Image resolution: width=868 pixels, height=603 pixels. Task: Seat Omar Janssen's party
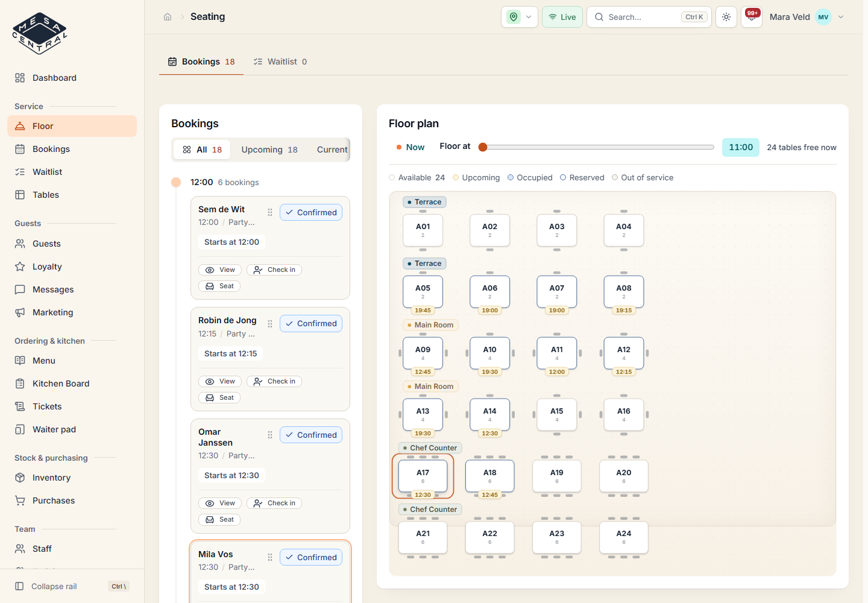click(219, 519)
